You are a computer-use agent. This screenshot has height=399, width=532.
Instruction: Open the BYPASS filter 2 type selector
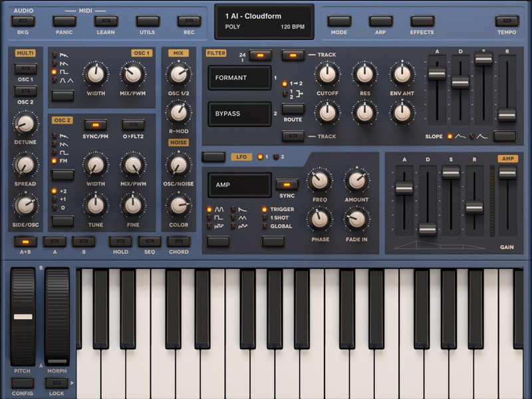[239, 114]
